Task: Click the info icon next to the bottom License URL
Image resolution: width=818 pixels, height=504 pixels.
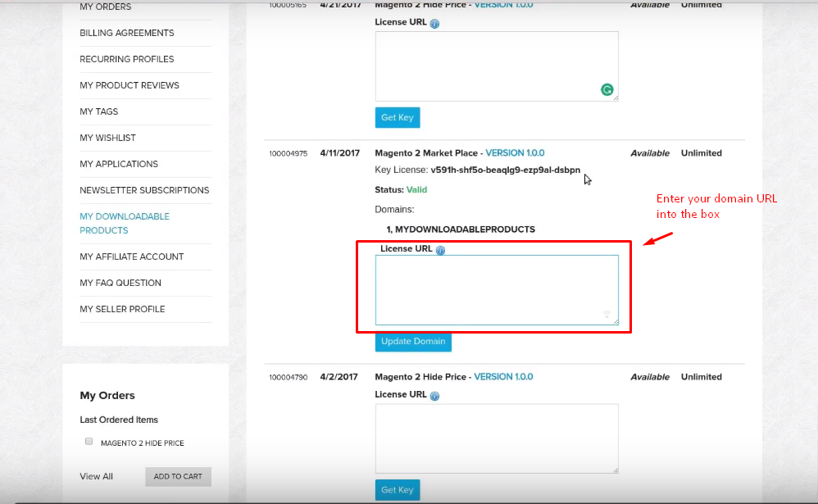Action: pyautogui.click(x=434, y=395)
